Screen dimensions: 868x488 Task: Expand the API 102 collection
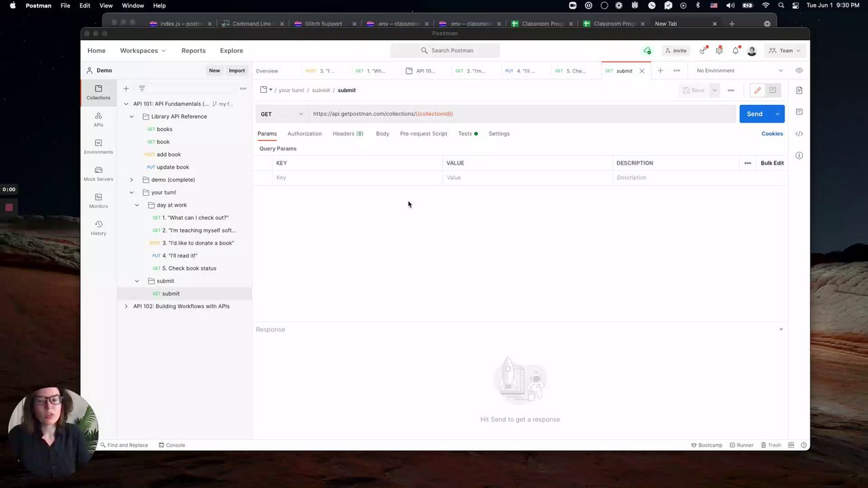(x=125, y=306)
